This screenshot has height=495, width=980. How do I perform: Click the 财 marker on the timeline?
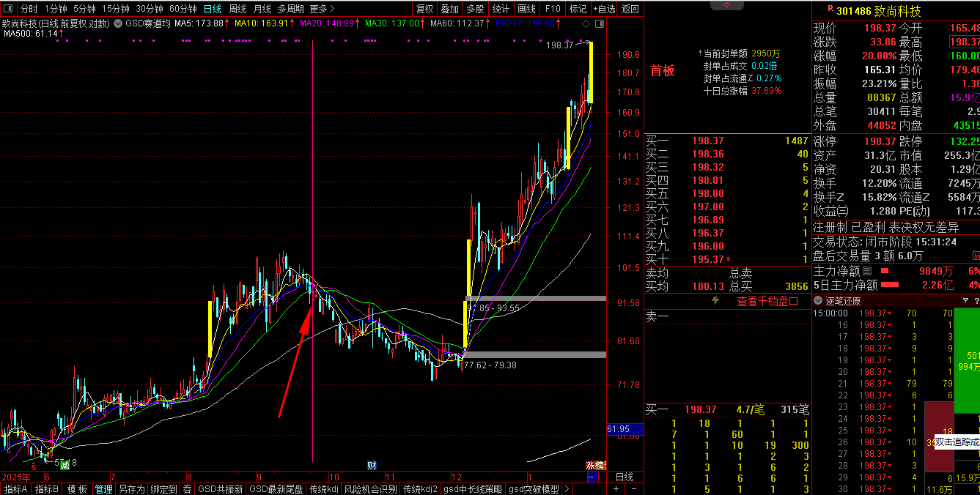click(x=372, y=466)
